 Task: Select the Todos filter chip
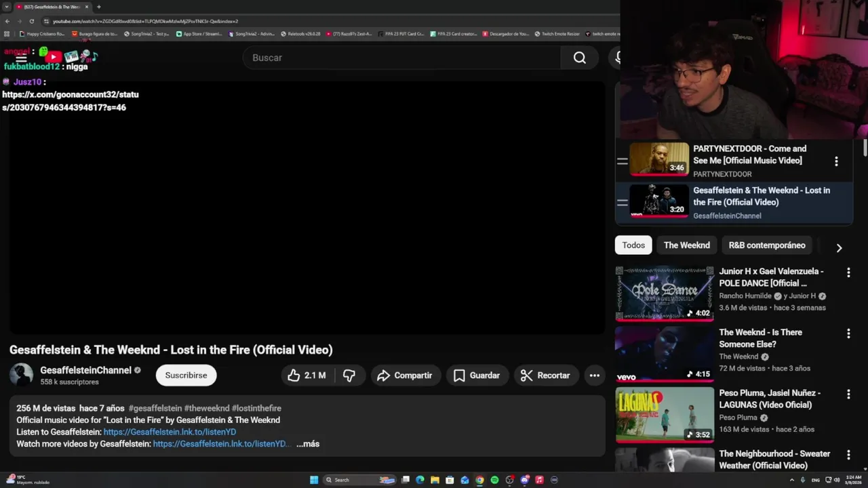point(633,245)
